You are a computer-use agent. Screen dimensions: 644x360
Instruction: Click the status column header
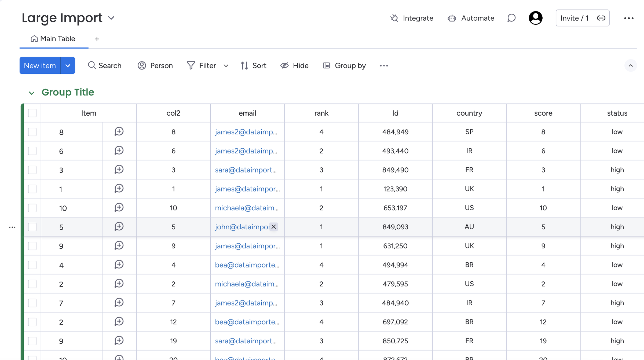617,113
